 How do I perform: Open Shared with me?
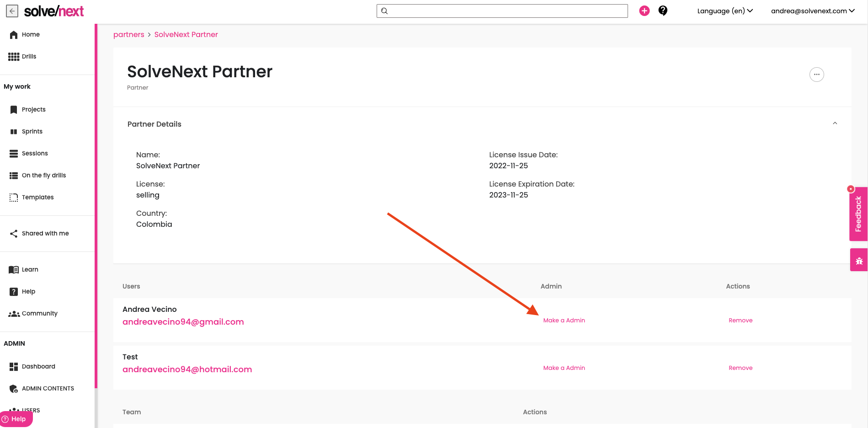45,234
